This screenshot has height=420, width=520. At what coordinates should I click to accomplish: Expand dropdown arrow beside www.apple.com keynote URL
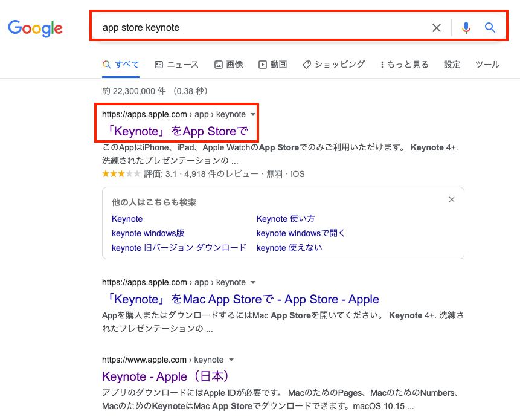click(231, 360)
